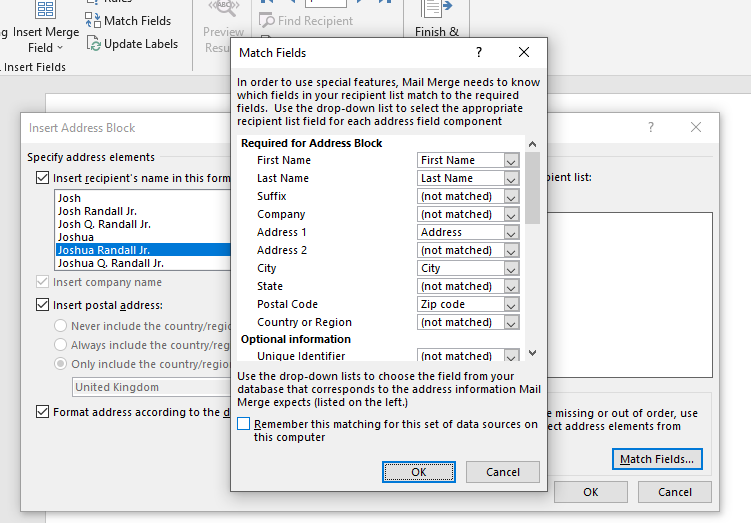751x523 pixels.
Task: Expand the State field dropdown
Action: point(511,287)
